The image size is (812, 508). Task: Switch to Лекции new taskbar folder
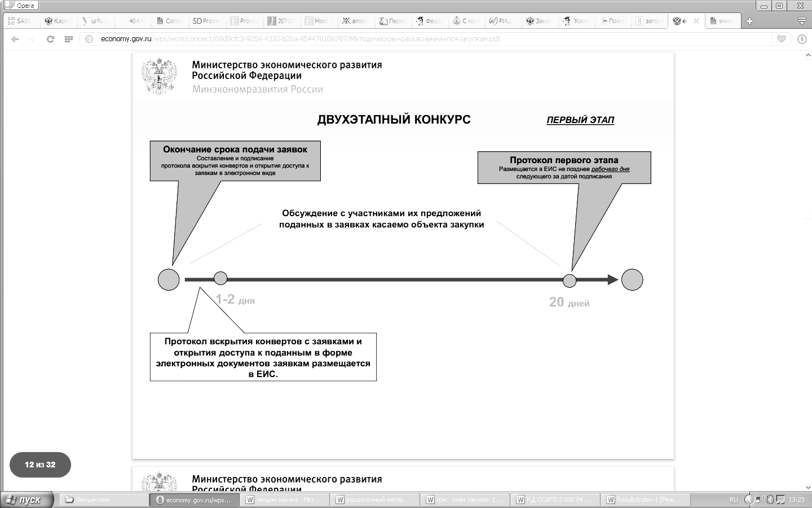coord(104,500)
